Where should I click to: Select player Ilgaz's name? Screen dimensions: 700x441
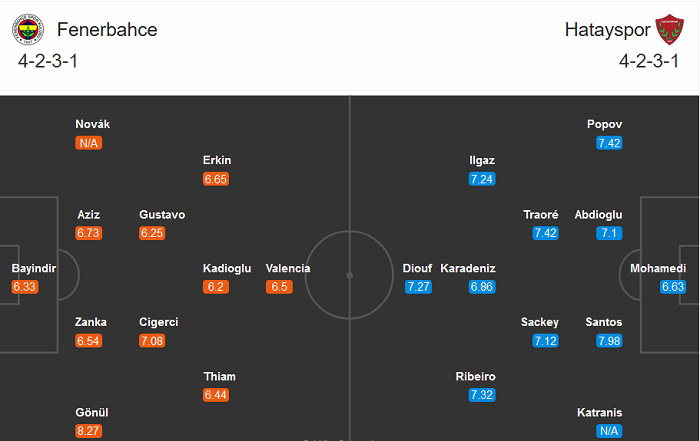pos(482,160)
